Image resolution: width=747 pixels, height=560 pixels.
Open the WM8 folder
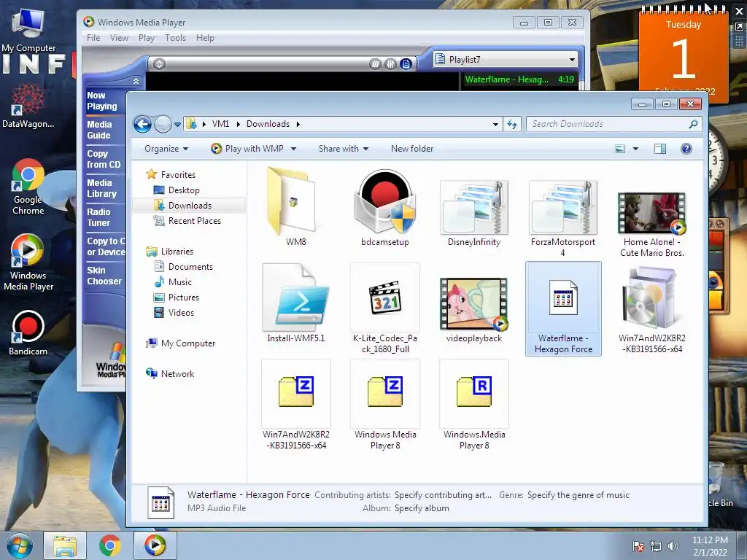(295, 208)
